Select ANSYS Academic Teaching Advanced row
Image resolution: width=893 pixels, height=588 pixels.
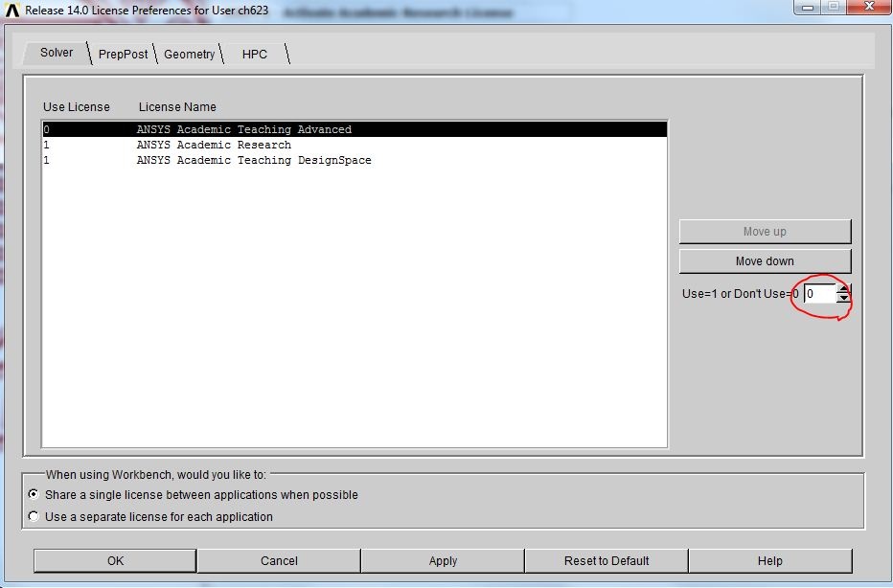click(x=355, y=129)
